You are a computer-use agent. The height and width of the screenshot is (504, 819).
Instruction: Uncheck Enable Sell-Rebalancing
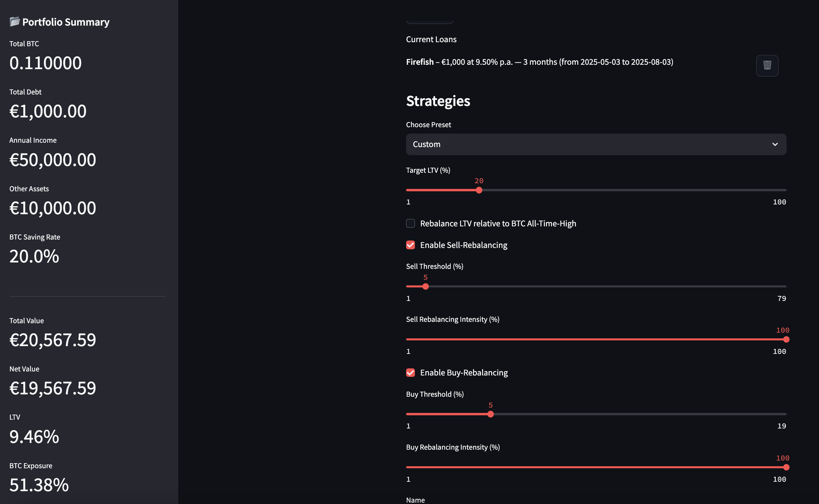(411, 245)
